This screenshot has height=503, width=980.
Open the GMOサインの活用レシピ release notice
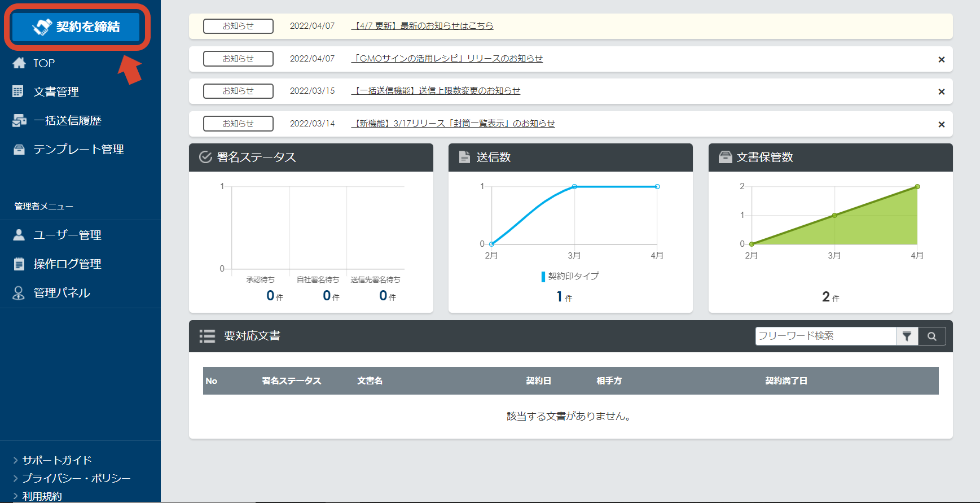click(447, 59)
